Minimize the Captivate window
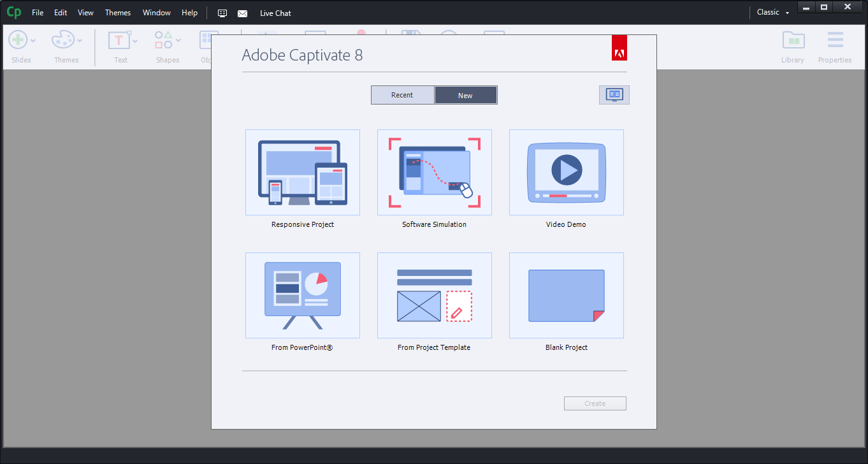 [806, 8]
